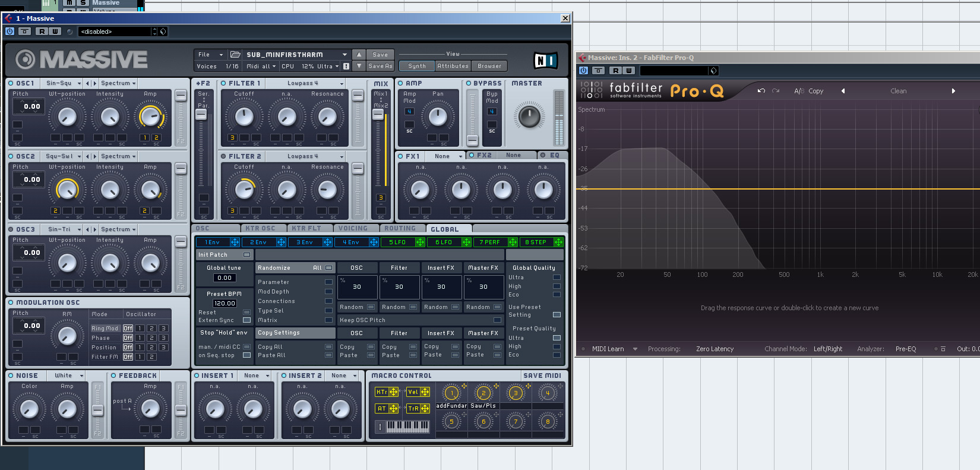Click the crosshair handle of macro knob 1
Screen dimensions: 980x470
coord(464,386)
